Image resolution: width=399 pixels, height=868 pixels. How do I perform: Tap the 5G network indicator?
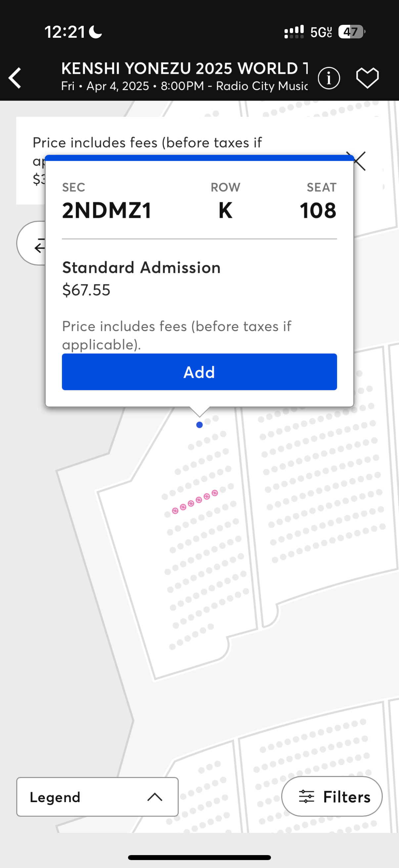[x=321, y=32]
